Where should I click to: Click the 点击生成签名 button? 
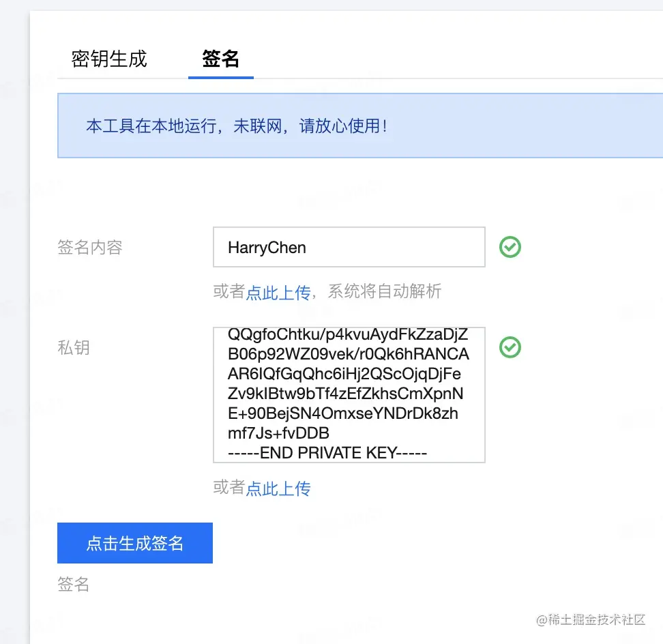point(135,543)
